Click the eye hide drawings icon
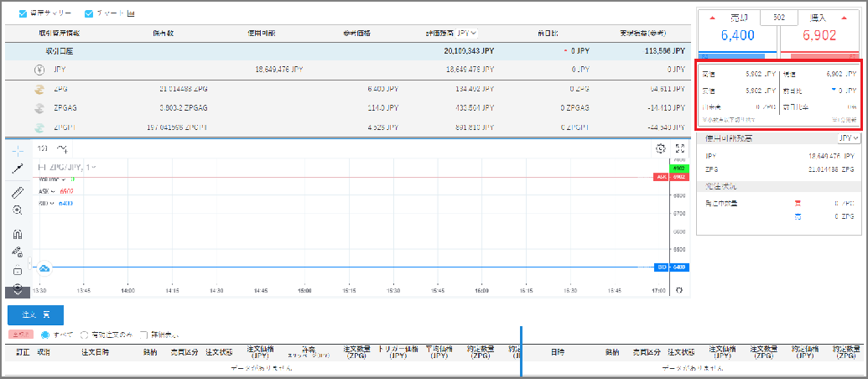Image resolution: width=868 pixels, height=379 pixels. pyautogui.click(x=18, y=288)
